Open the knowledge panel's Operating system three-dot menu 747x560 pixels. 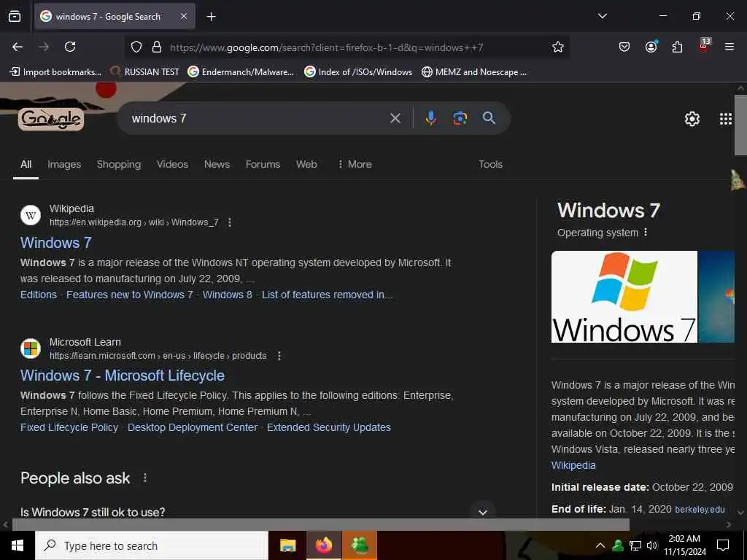click(x=646, y=233)
